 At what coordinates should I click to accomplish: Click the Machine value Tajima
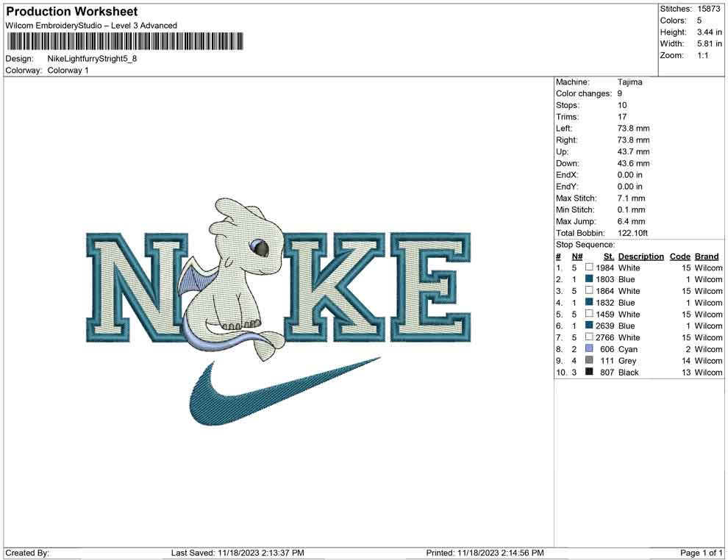[630, 82]
